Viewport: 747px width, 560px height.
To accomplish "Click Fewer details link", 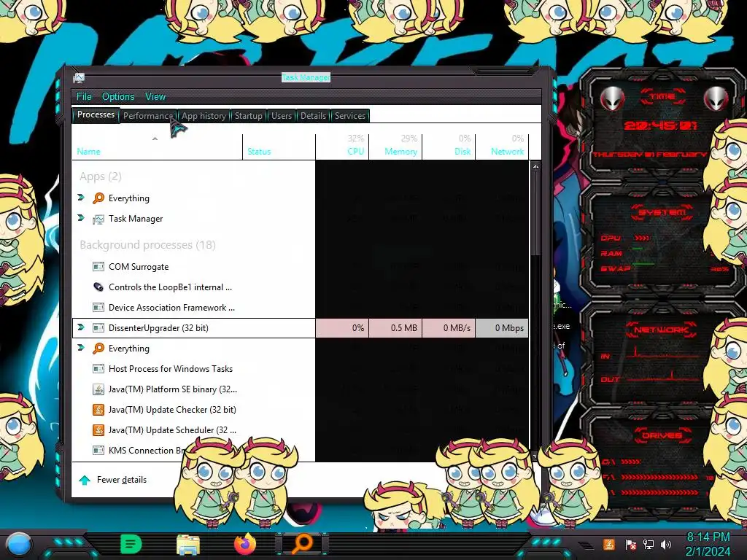I will [122, 480].
